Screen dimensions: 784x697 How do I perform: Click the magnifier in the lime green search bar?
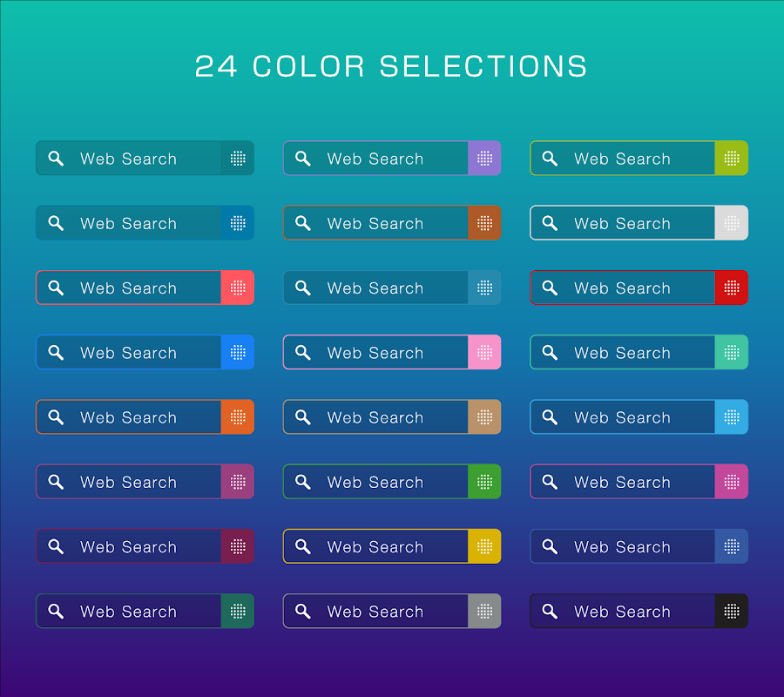pos(550,159)
